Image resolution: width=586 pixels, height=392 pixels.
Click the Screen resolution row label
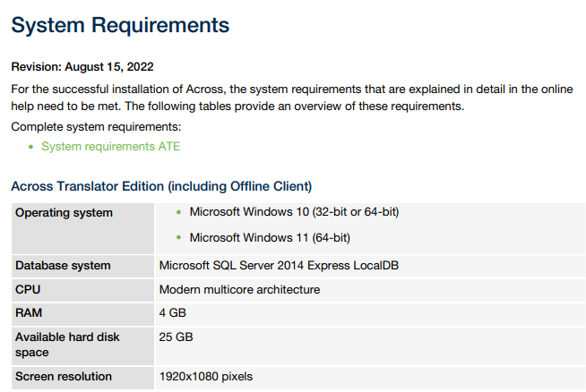click(64, 377)
